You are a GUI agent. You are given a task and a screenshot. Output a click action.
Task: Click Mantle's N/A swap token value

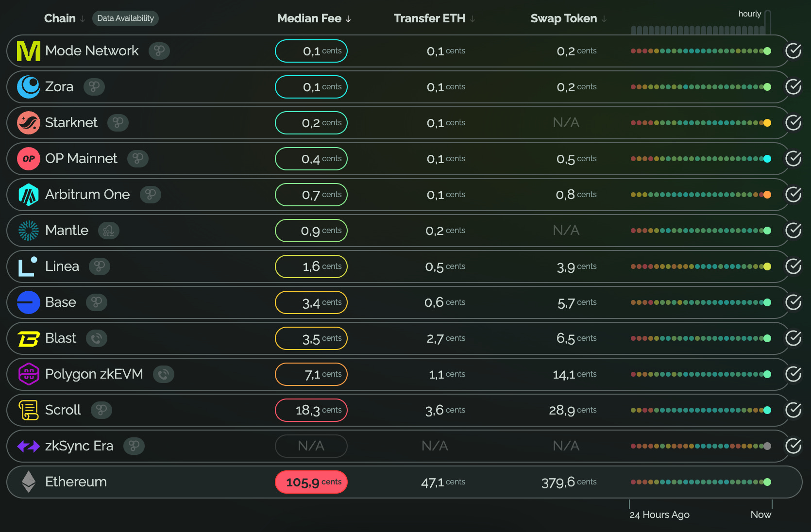pos(566,231)
